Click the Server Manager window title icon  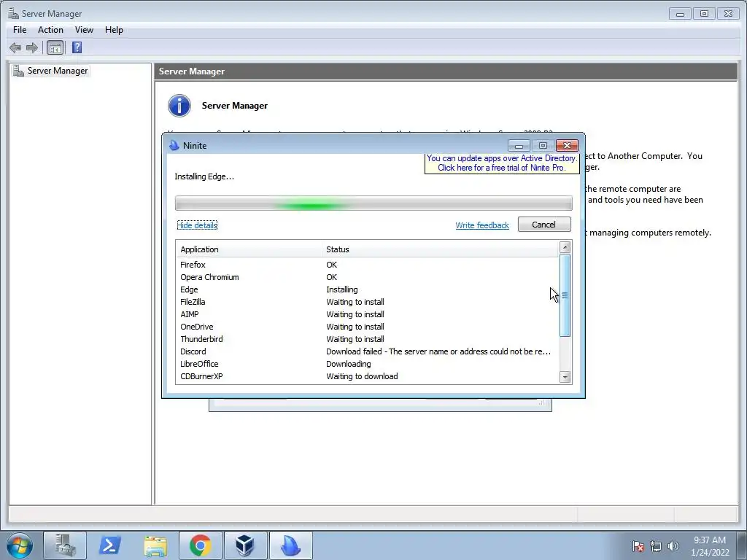point(13,13)
